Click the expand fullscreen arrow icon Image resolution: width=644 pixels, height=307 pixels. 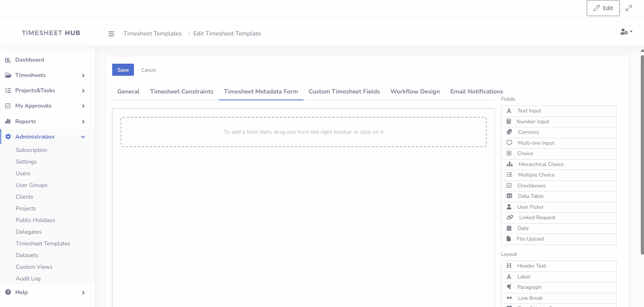click(629, 8)
